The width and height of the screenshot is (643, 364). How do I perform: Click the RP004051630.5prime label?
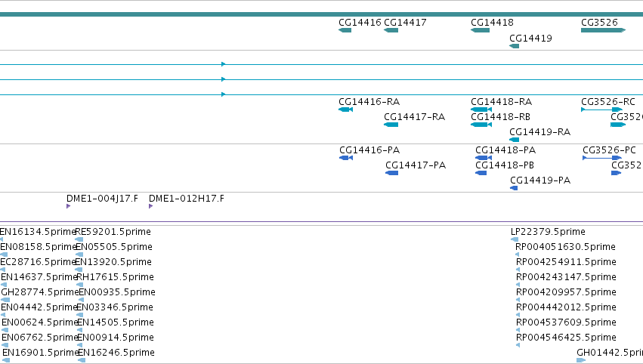(565, 247)
